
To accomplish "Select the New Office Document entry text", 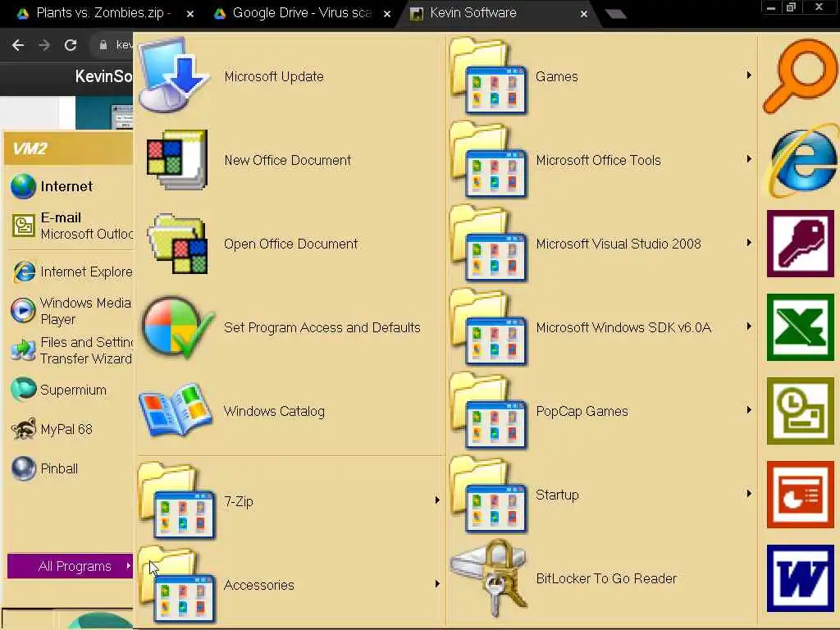I will click(288, 160).
